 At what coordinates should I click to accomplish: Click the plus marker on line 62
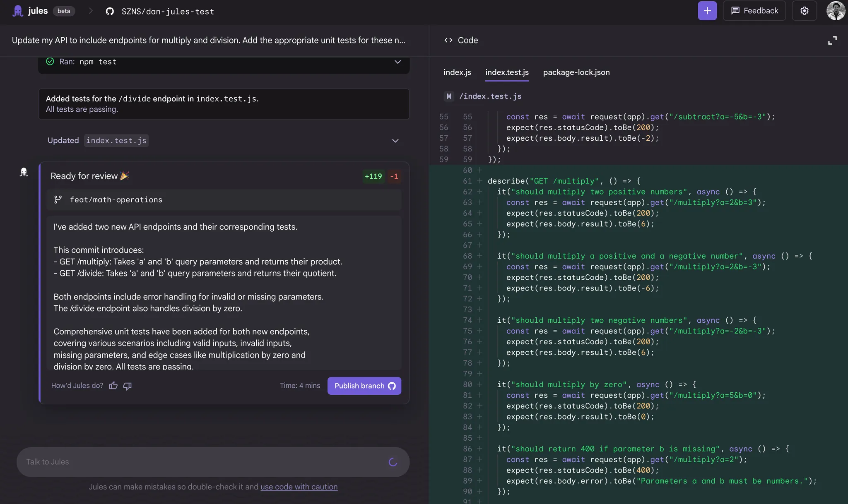click(479, 192)
